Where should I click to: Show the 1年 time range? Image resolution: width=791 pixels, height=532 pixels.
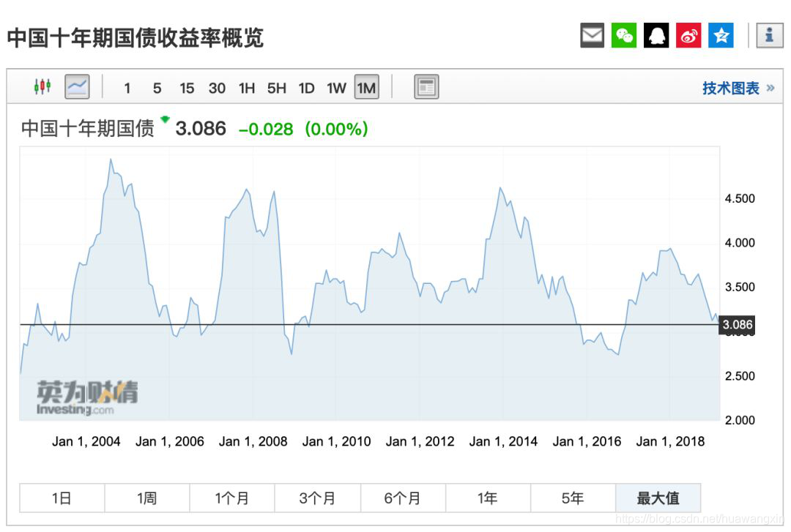(488, 498)
